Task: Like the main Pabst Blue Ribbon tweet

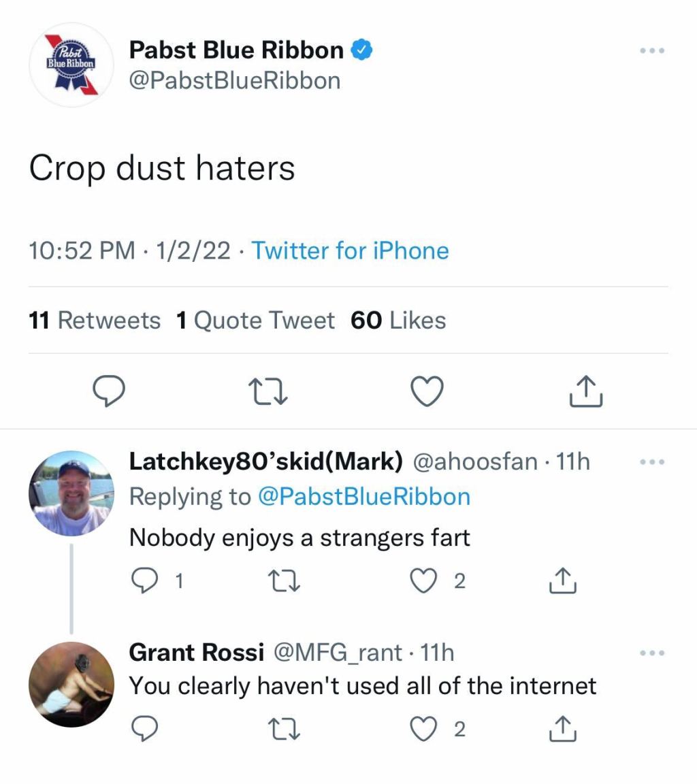Action: (x=427, y=392)
